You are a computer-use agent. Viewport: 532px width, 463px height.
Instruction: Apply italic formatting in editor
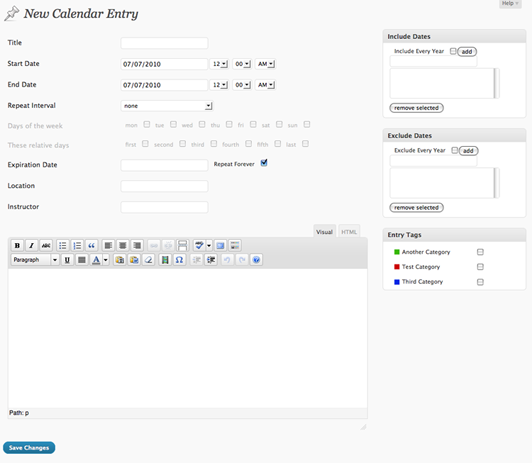(32, 245)
